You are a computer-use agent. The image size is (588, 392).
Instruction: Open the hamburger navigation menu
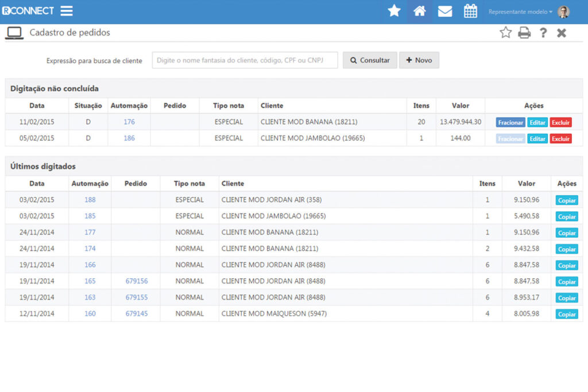67,11
